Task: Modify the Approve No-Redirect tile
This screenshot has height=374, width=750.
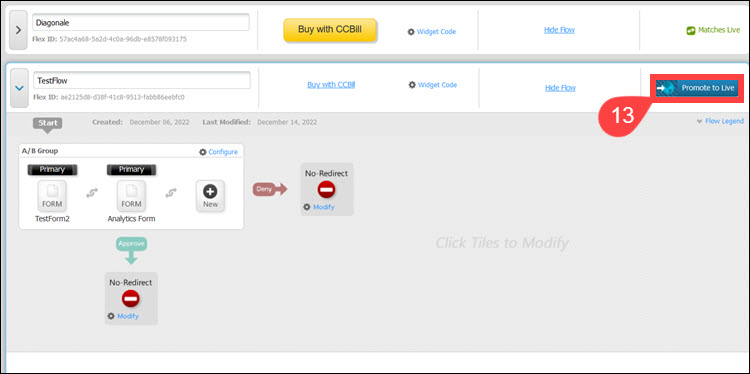Action: pyautogui.click(x=123, y=316)
